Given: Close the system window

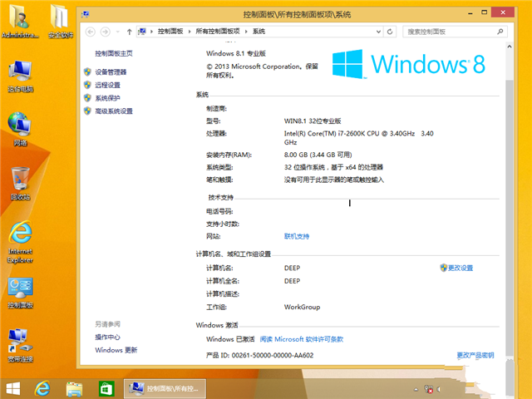Looking at the screenshot, I should [503, 12].
